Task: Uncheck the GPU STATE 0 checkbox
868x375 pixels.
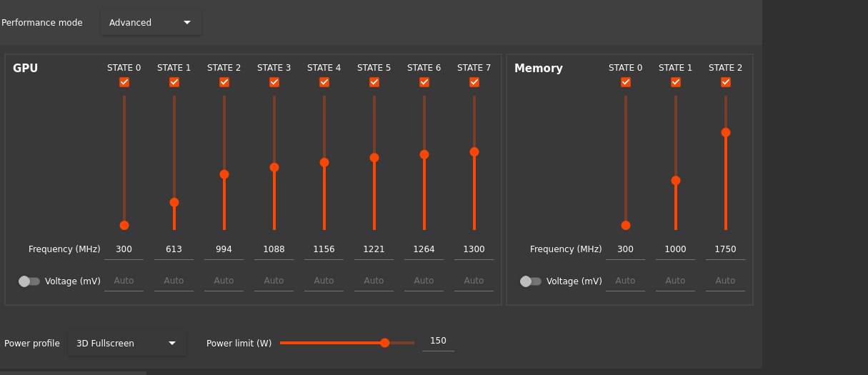Action: coord(124,82)
